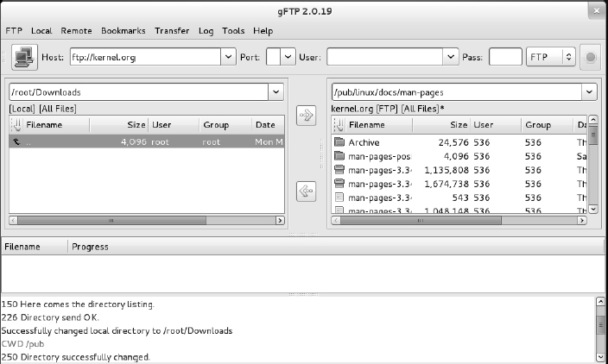Sort local files by User column
608x364 pixels.
click(174, 125)
